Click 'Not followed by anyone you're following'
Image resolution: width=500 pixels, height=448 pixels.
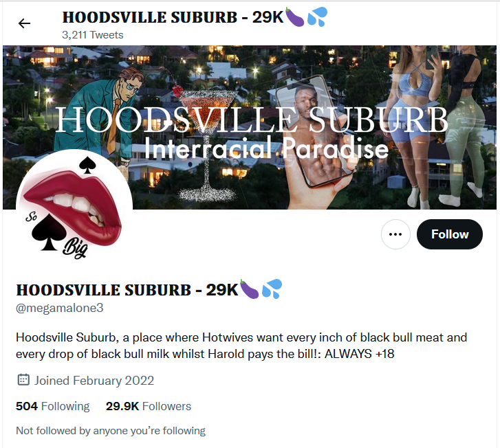pyautogui.click(x=111, y=431)
